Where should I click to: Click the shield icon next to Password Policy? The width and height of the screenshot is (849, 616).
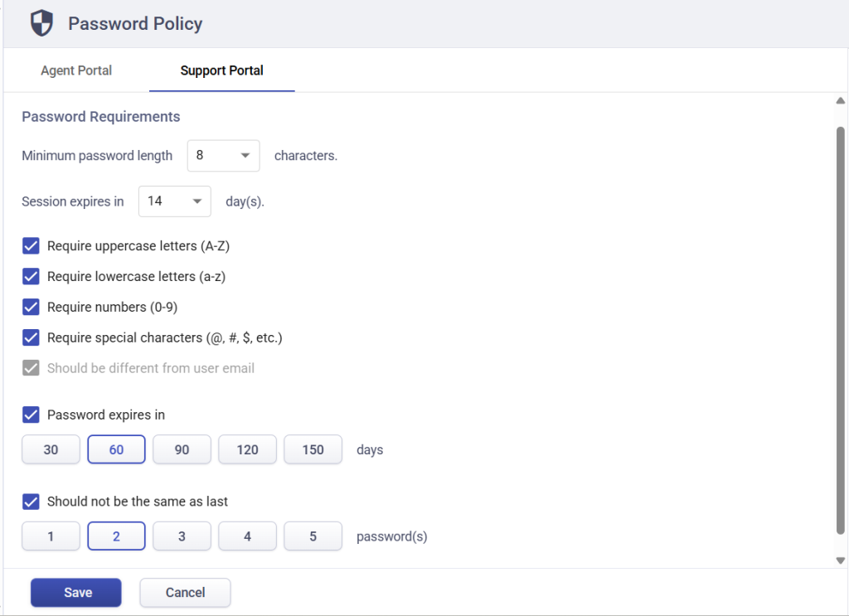(x=41, y=22)
